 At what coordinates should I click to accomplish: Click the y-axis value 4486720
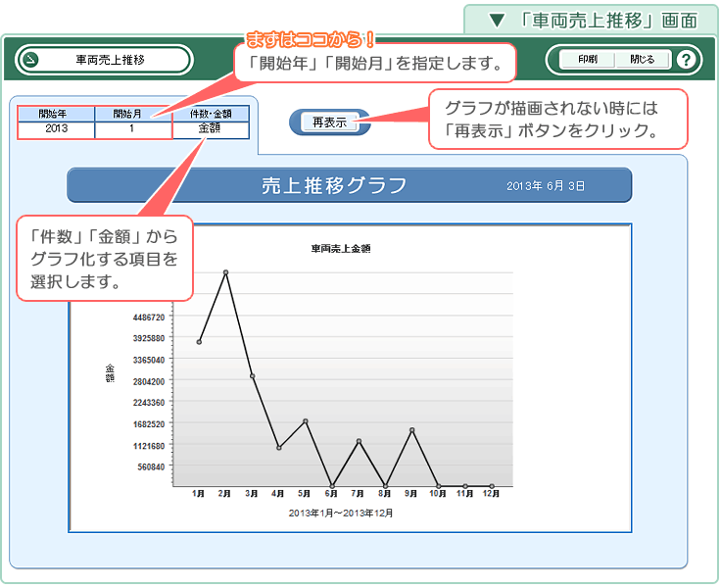[149, 318]
